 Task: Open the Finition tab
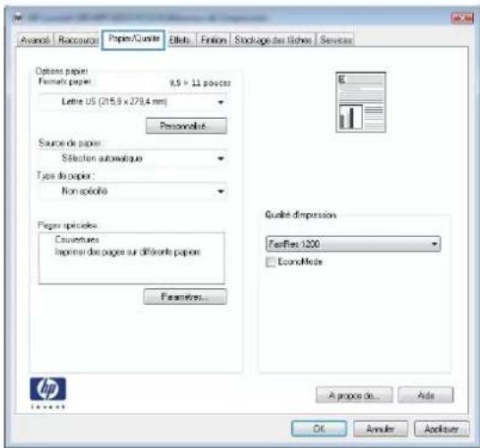coord(214,40)
